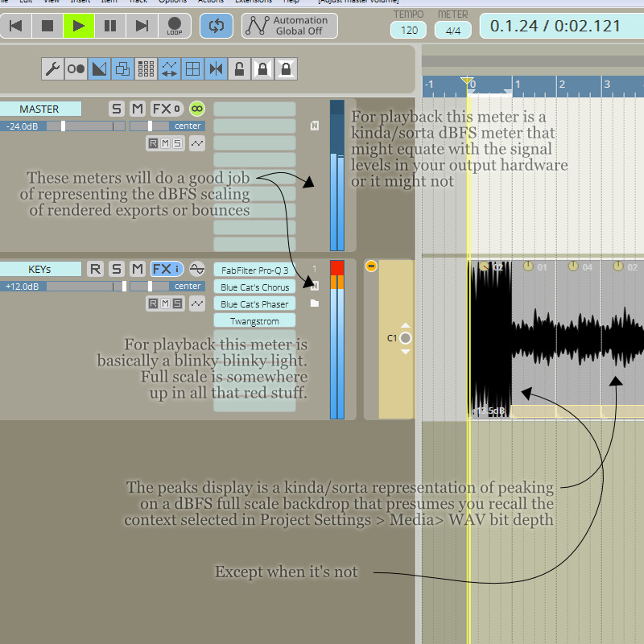Open the 4/4 meter selector
This screenshot has height=644, width=644.
453,31
